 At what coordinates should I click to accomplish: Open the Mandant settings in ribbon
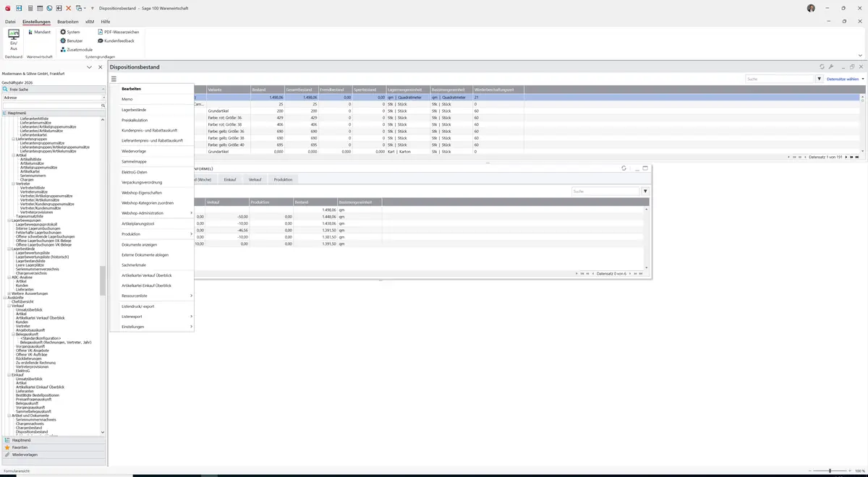point(38,32)
